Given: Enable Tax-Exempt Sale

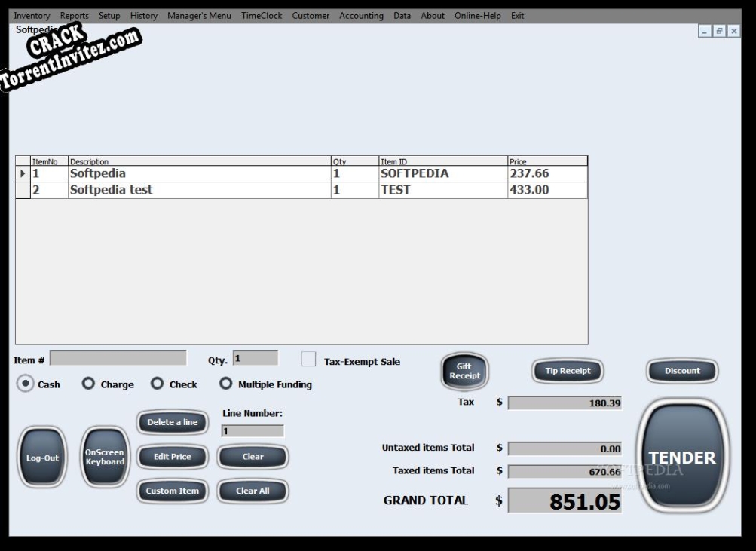Looking at the screenshot, I should (x=308, y=359).
